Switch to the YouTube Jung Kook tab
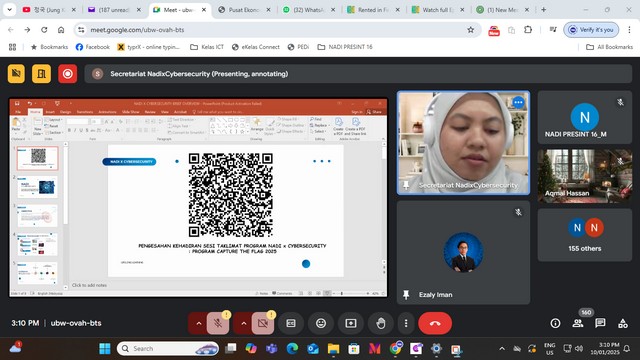This screenshot has width=640, height=360. 49,10
